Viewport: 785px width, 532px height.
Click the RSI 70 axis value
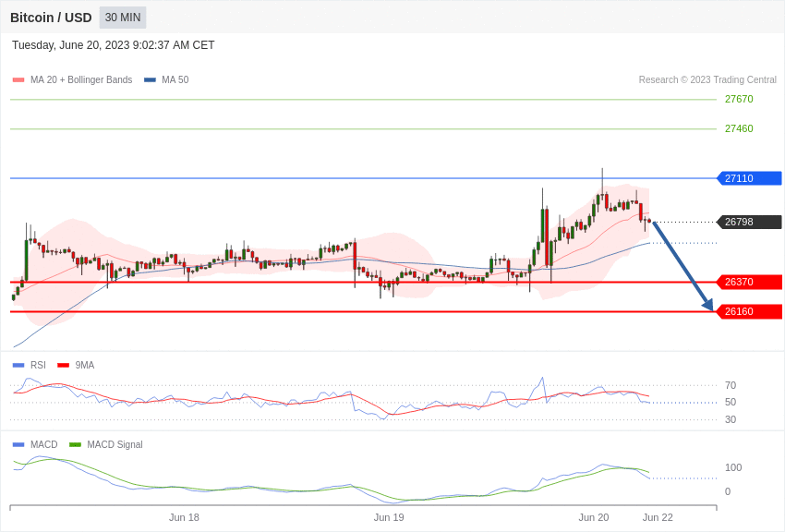click(x=731, y=385)
